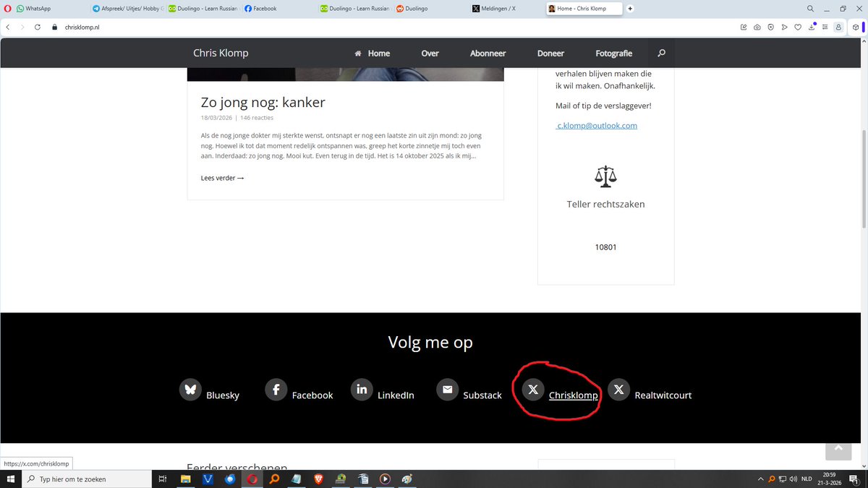The image size is (868, 488).
Task: Open the site search magnifier icon
Action: (661, 53)
